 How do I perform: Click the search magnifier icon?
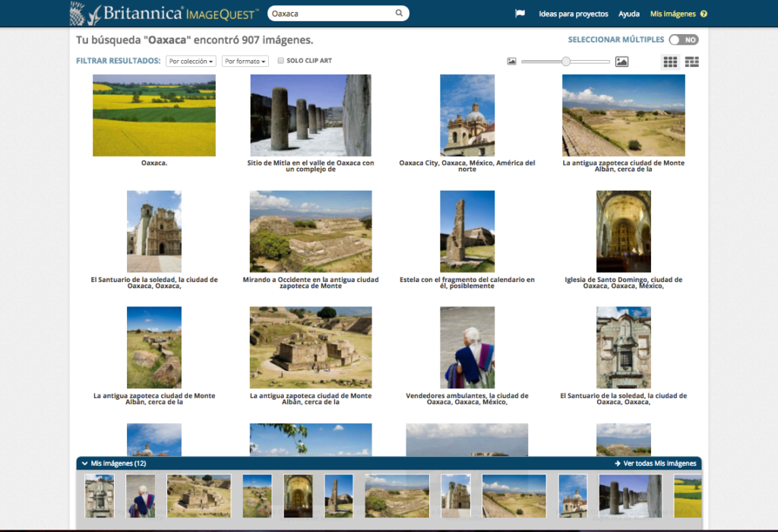[399, 13]
